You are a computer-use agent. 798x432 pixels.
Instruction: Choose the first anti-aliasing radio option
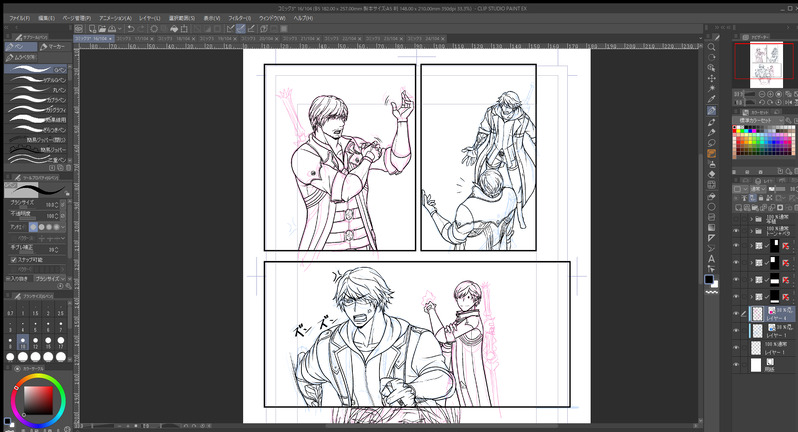34,227
